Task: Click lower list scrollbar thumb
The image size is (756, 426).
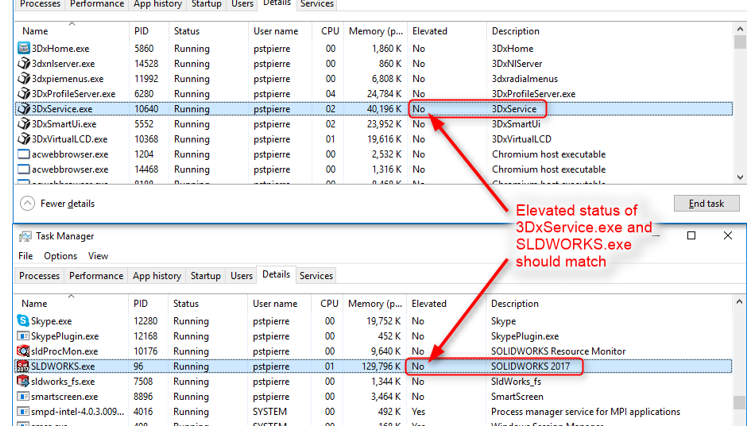Action: pyautogui.click(x=740, y=402)
